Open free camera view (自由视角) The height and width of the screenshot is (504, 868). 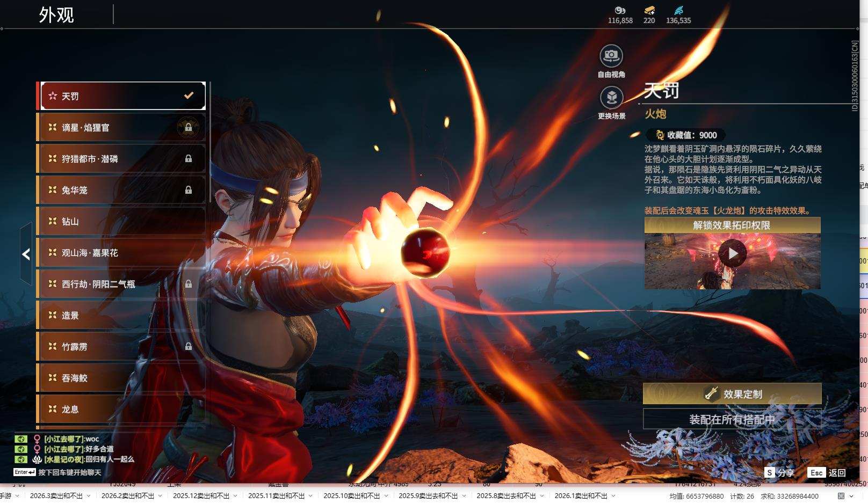point(611,55)
